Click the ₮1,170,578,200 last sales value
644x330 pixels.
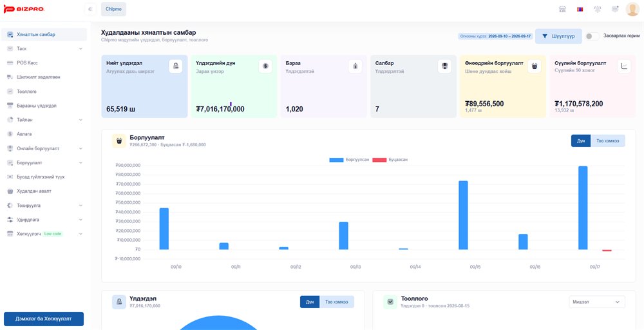579,104
